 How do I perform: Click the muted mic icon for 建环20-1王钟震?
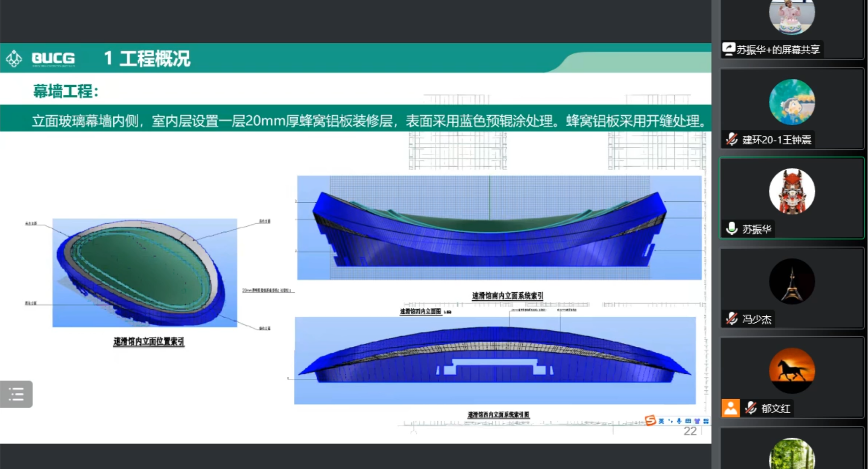pyautogui.click(x=732, y=140)
